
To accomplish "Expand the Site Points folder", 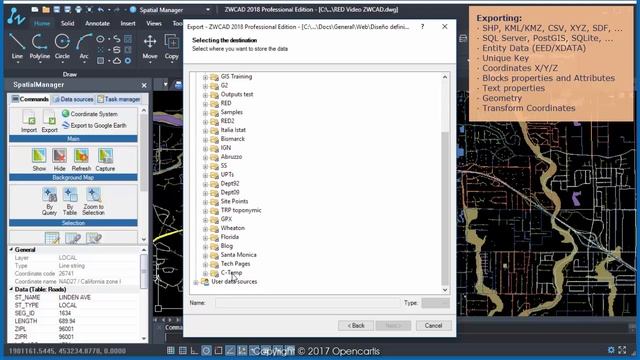I will coord(205,202).
